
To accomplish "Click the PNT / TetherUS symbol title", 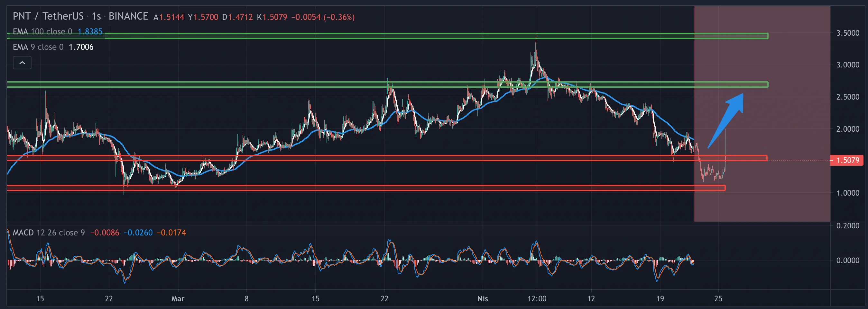I will click(48, 16).
